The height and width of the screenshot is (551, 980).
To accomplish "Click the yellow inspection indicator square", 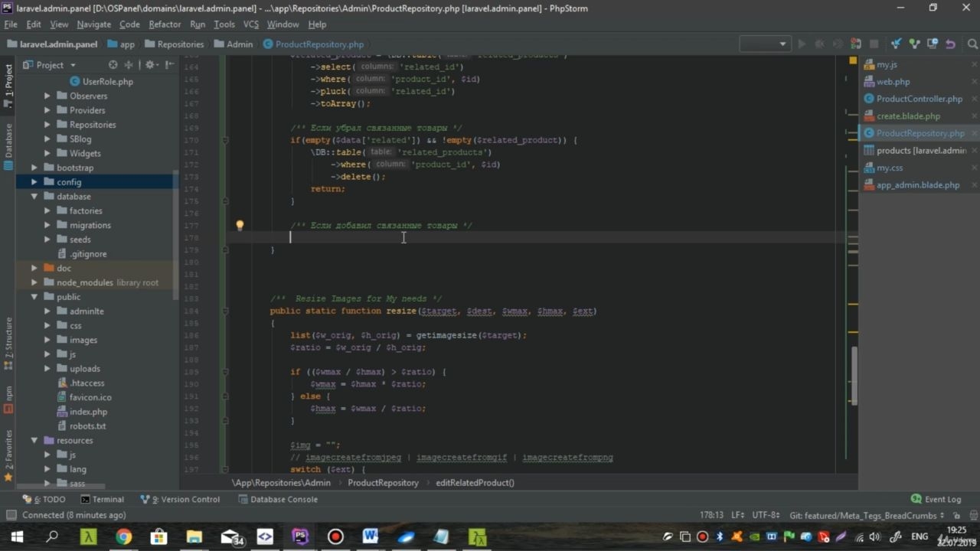I will pyautogui.click(x=853, y=60).
